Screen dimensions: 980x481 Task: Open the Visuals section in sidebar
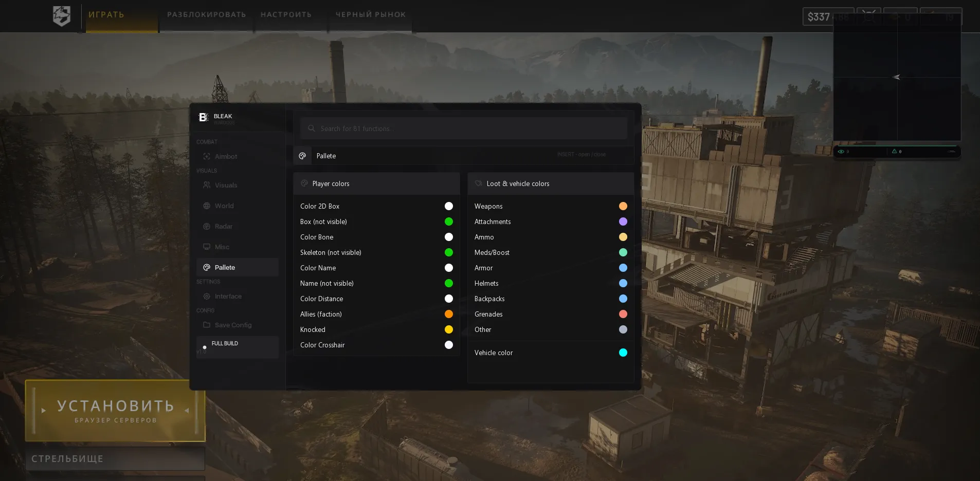point(237,185)
